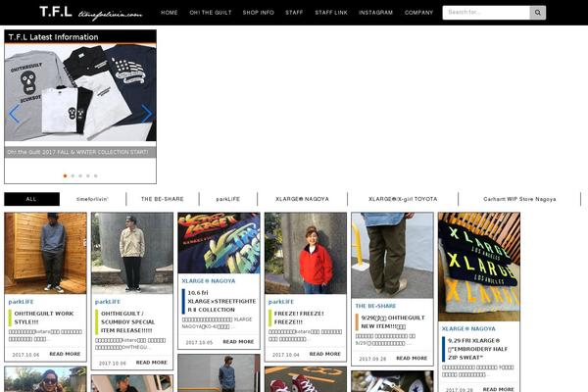Open the T.F.L timeforlivin logo
588x392 pixels.
[x=91, y=13]
